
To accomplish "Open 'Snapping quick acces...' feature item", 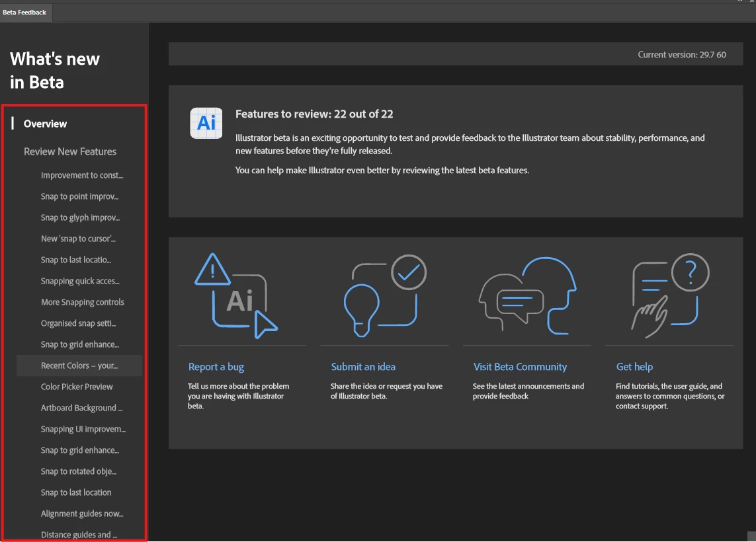I will click(x=80, y=282).
